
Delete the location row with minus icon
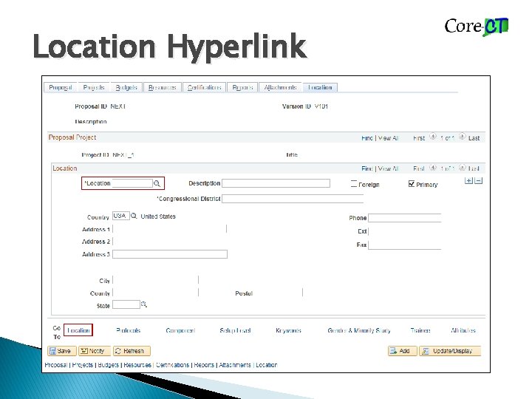click(x=478, y=181)
